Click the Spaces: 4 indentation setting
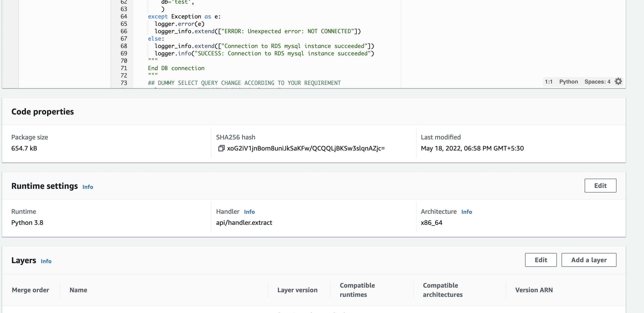The width and height of the screenshot is (644, 313). coord(597,82)
